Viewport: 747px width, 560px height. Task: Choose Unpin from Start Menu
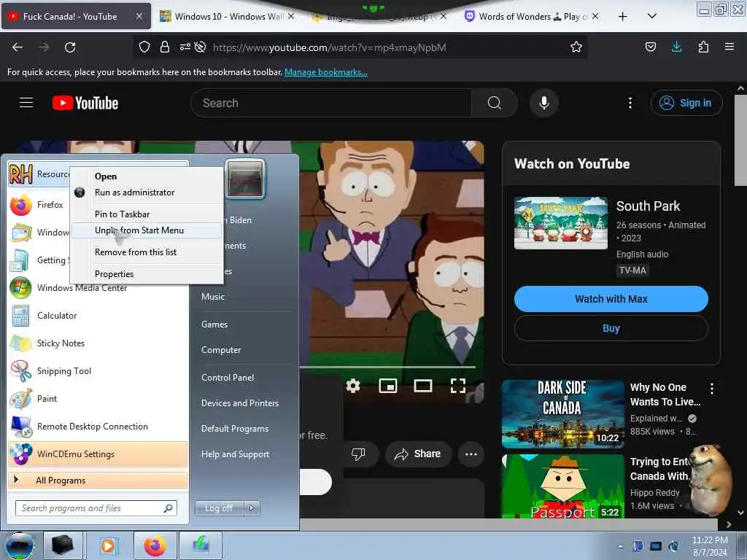[x=146, y=230]
